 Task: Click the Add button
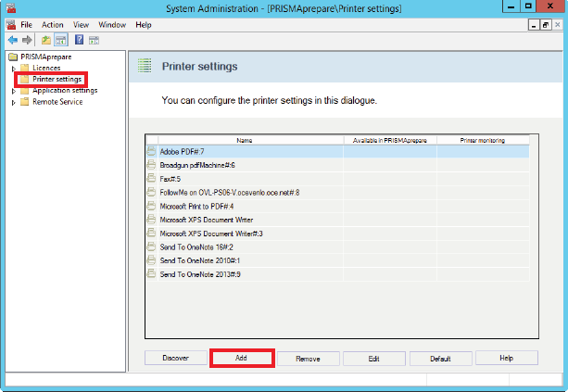(242, 358)
